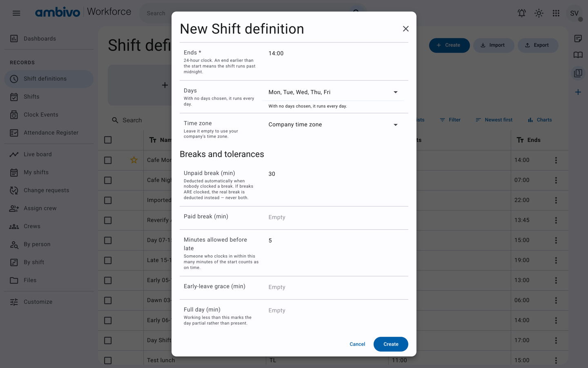The height and width of the screenshot is (368, 588).
Task: Open the Filter options
Action: [450, 120]
